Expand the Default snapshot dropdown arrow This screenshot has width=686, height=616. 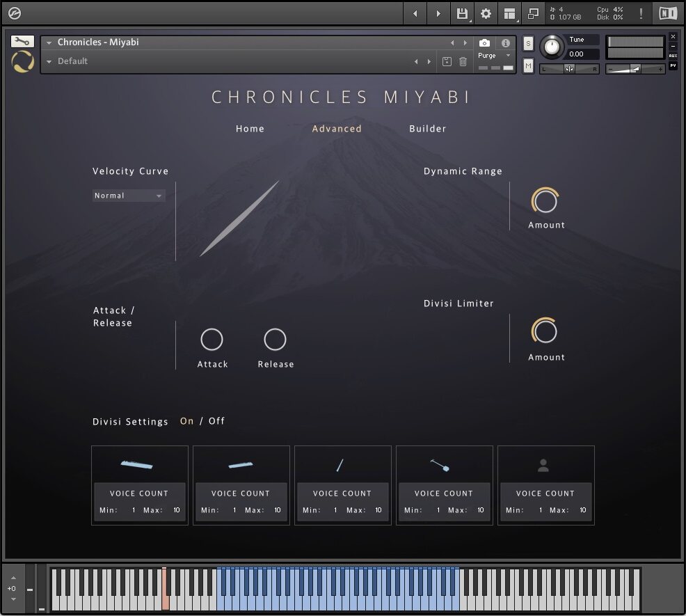[x=49, y=62]
